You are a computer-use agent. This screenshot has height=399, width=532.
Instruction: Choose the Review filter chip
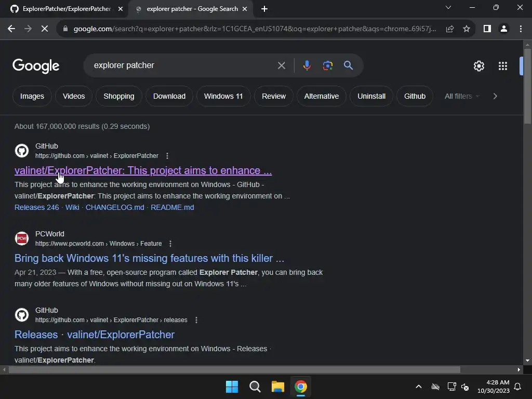pos(273,96)
